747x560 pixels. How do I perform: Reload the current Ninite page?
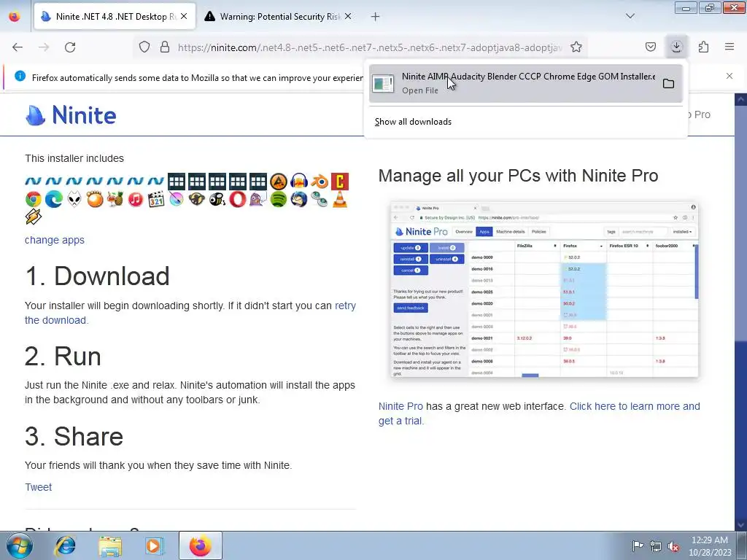[x=70, y=47]
